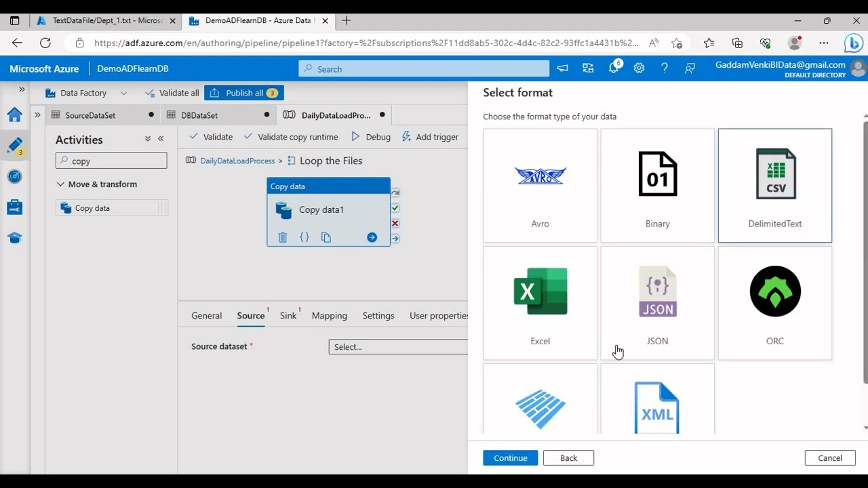Focus the activities search box
Viewport: 868px width, 488px height.
tap(111, 161)
